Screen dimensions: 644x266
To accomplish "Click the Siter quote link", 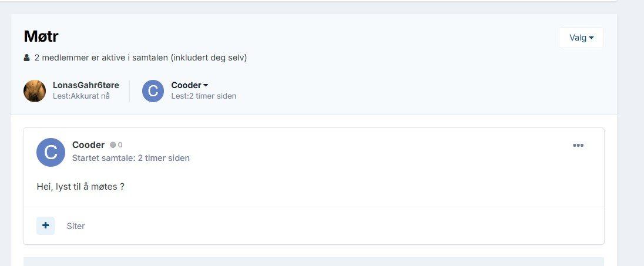I will [76, 226].
